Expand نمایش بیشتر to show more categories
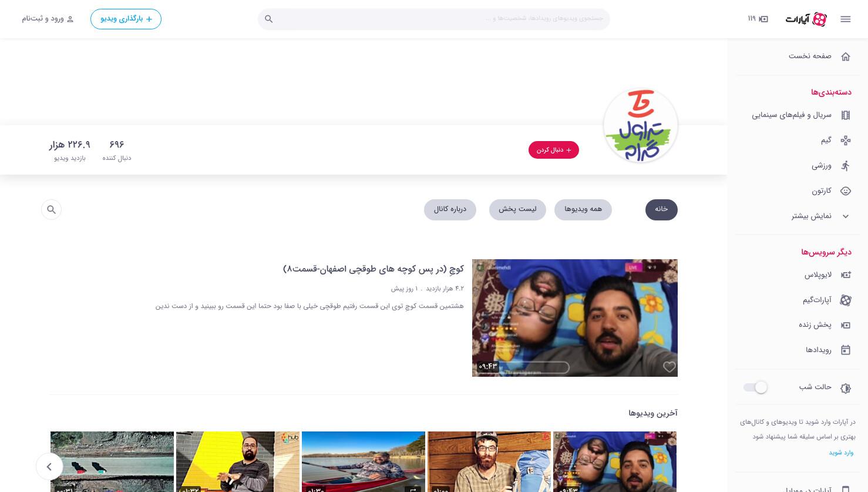This screenshot has height=492, width=868. coord(820,216)
